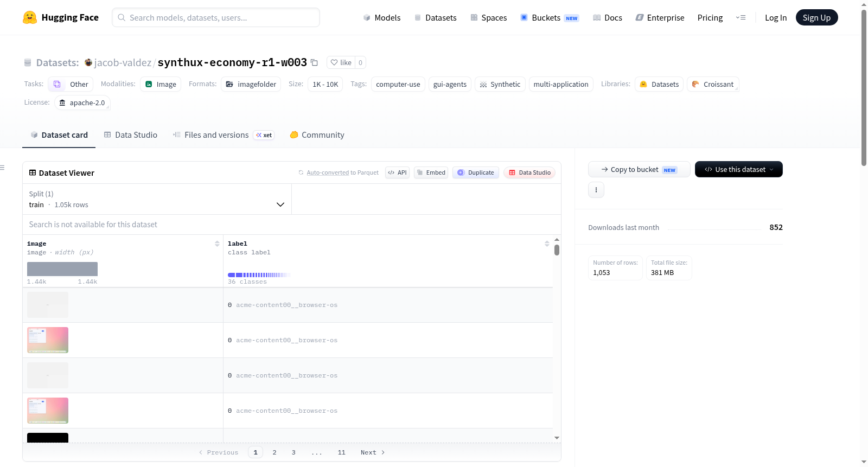This screenshot has height=467, width=868.
Task: Open the Buckets nav item
Action: tap(550, 17)
